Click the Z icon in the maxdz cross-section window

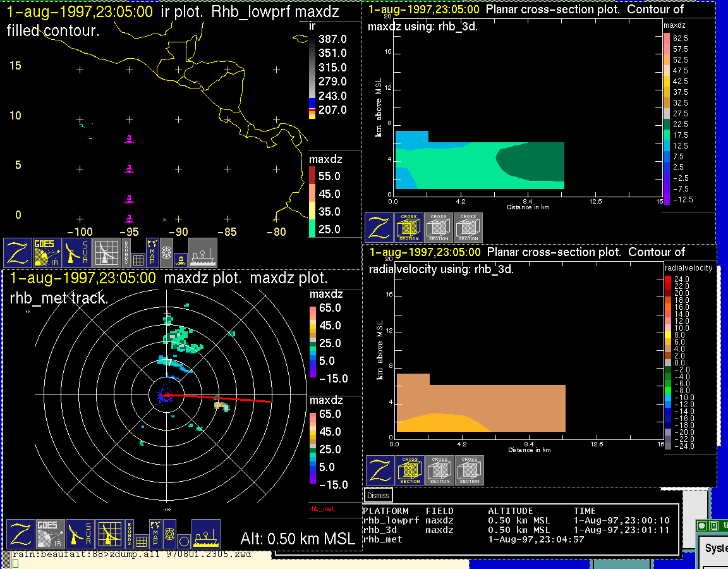pos(379,228)
